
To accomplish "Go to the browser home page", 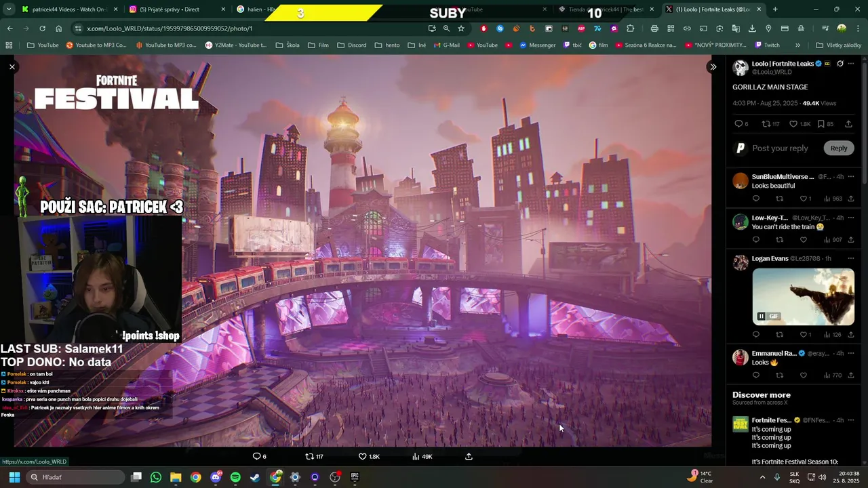I will [59, 28].
